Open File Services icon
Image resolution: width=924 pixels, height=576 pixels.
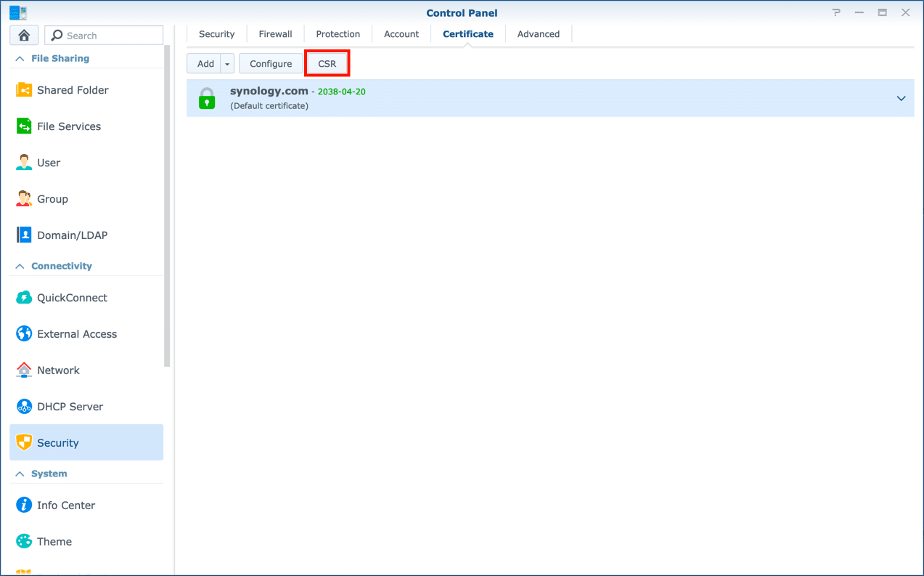pos(24,126)
